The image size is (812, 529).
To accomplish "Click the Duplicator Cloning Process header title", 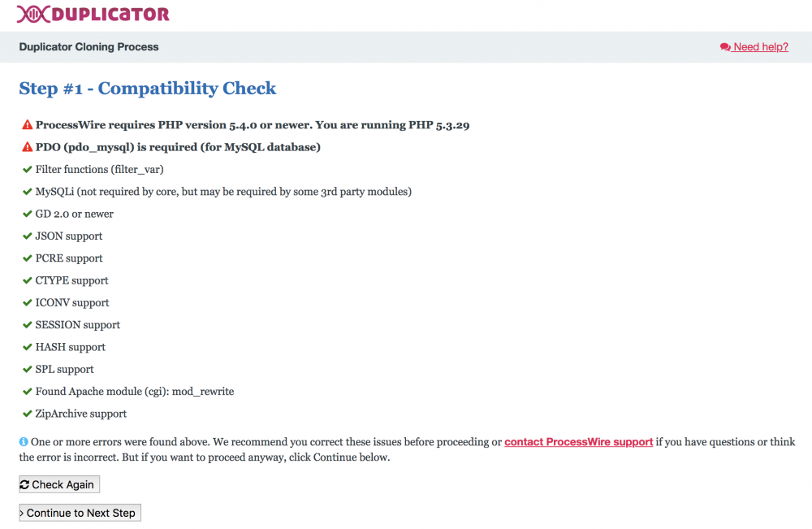I will point(89,47).
